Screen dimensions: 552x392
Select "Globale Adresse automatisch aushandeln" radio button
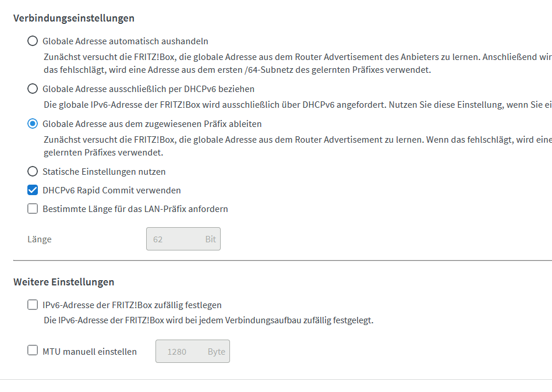[x=33, y=41]
